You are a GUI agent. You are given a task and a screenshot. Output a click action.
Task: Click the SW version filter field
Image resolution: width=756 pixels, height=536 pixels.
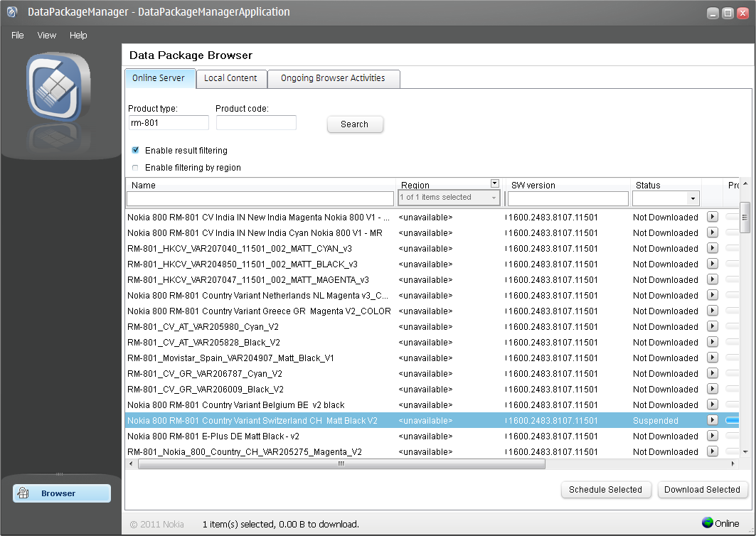(x=568, y=198)
